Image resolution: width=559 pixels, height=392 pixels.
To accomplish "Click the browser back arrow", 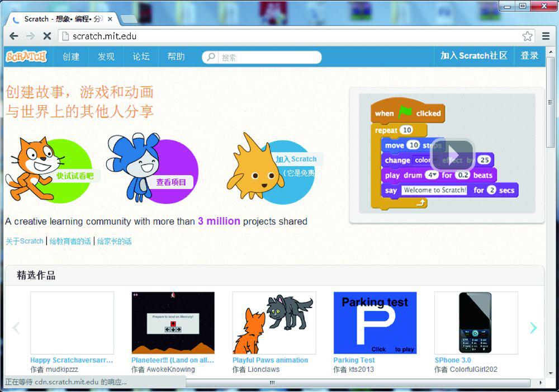I will point(14,36).
